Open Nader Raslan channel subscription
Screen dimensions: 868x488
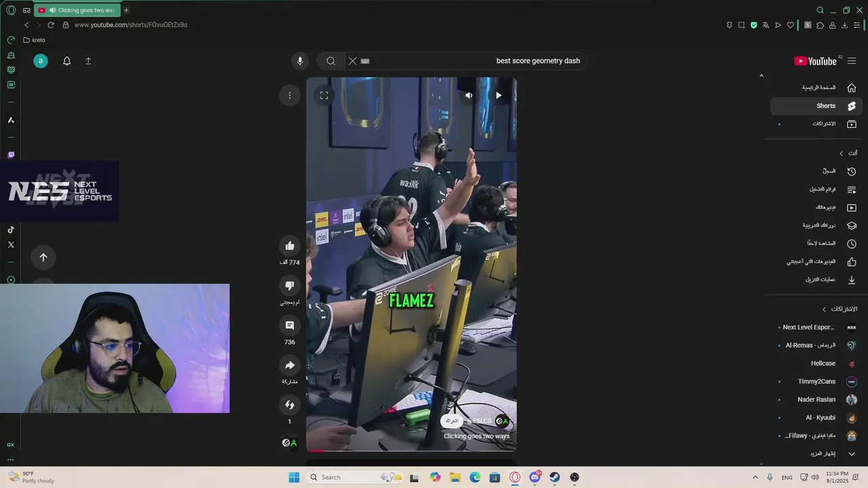[816, 400]
